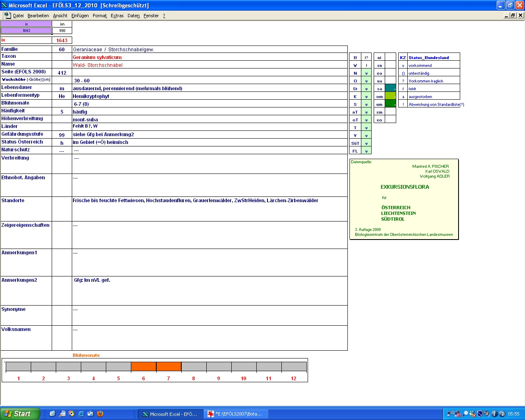The width and height of the screenshot is (525, 420).
Task: Open the ? help menu
Action: pos(164,16)
